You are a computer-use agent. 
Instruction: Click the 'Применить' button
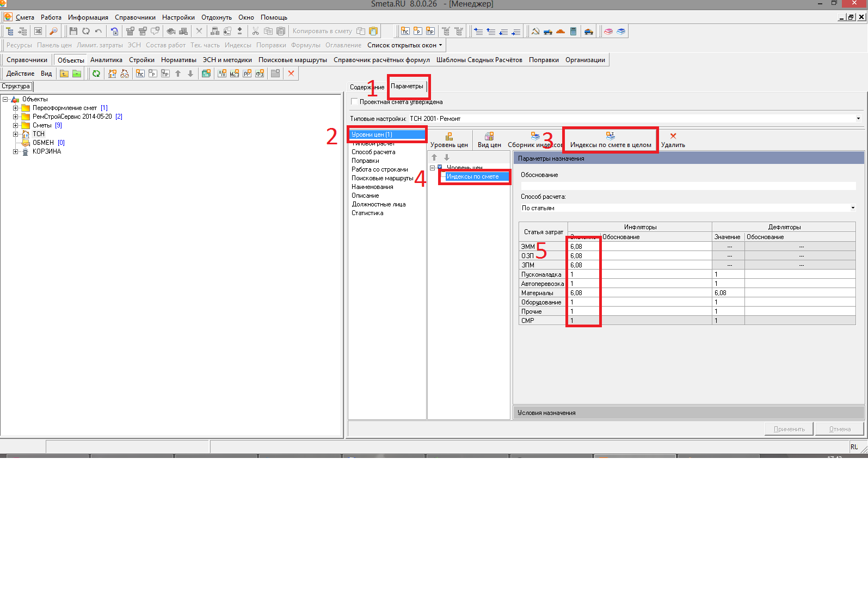pos(789,429)
